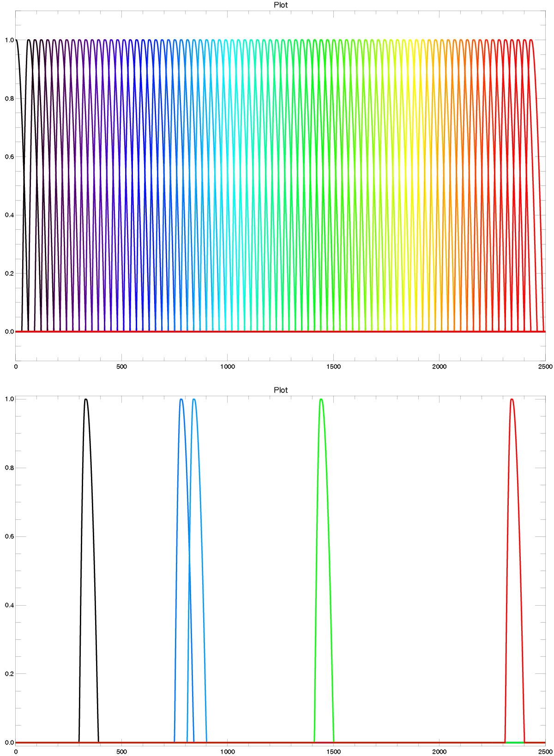The height and width of the screenshot is (756, 554).
Task: Click the last red curve's falling edge in top plot
Action: pos(539,185)
